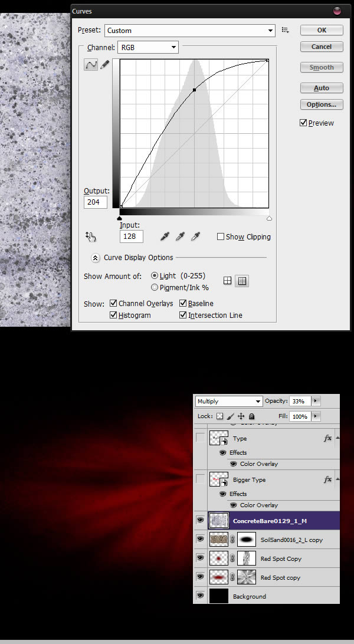The height and width of the screenshot is (644, 354).
Task: Click OK in Curves dialog
Action: coord(322,30)
